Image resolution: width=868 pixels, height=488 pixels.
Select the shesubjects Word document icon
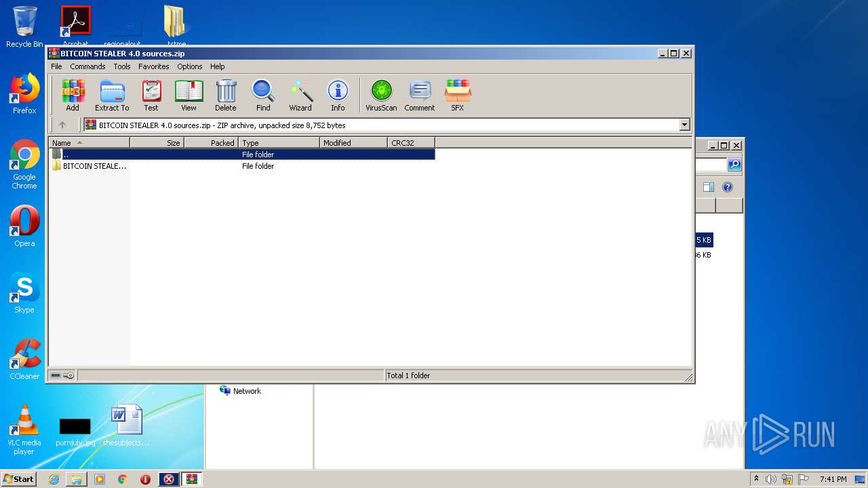click(127, 426)
